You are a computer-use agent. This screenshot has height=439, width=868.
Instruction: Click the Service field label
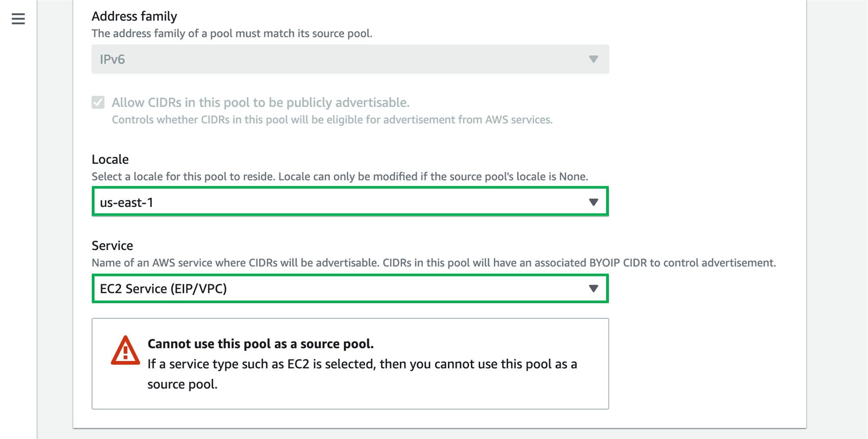coord(112,246)
